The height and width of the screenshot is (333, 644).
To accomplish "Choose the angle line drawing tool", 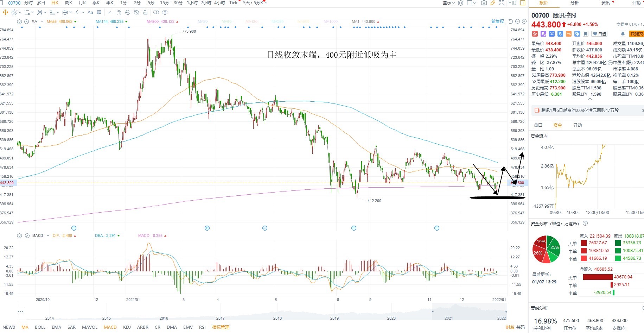I will [x=110, y=12].
